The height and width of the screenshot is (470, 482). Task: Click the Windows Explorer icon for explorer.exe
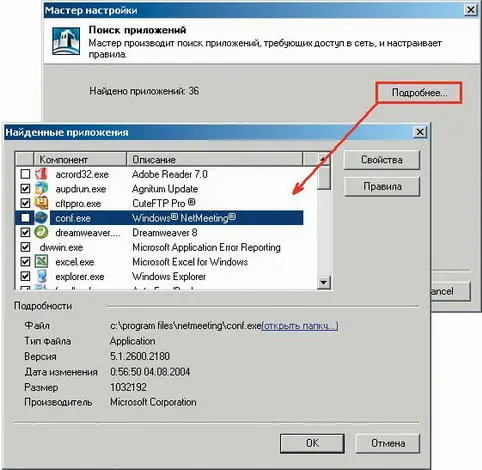pos(41,276)
